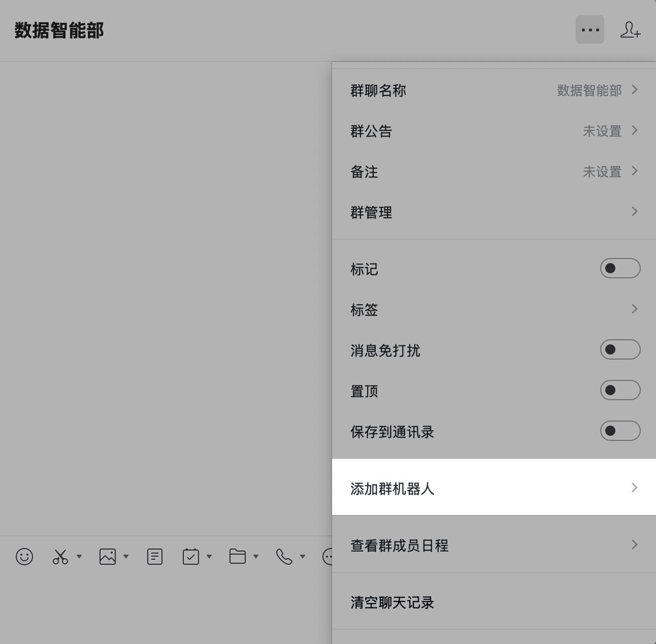The width and height of the screenshot is (656, 644).
Task: Click gray 数据智能部 group name value
Action: 589,90
